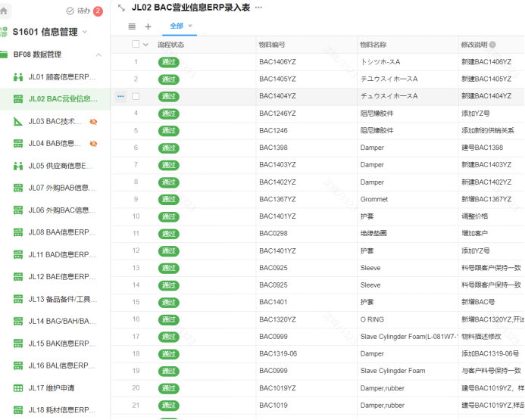This screenshot has height=420, width=525.
Task: Collapse the BF08 数据管理 folder
Action: click(x=98, y=54)
